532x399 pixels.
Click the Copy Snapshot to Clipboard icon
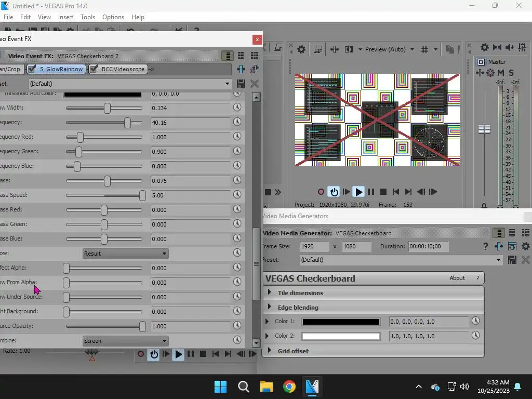(449, 49)
